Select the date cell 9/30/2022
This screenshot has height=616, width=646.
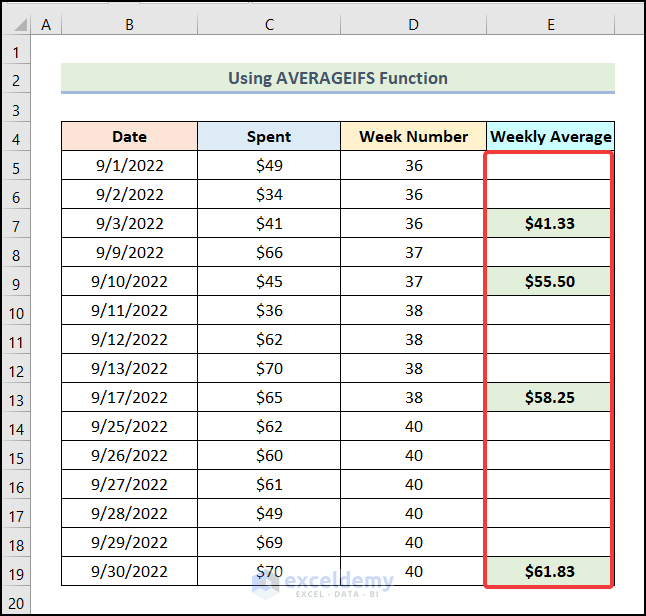coord(129,571)
